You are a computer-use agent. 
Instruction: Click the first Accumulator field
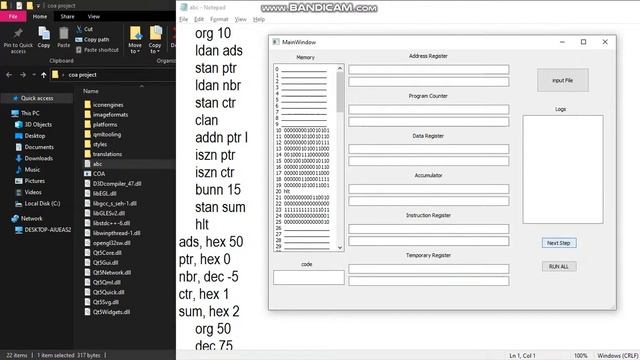click(x=429, y=189)
